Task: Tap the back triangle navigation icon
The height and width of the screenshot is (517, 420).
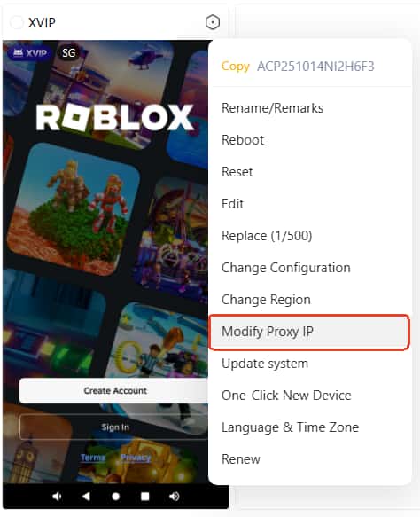Action: pyautogui.click(x=86, y=497)
